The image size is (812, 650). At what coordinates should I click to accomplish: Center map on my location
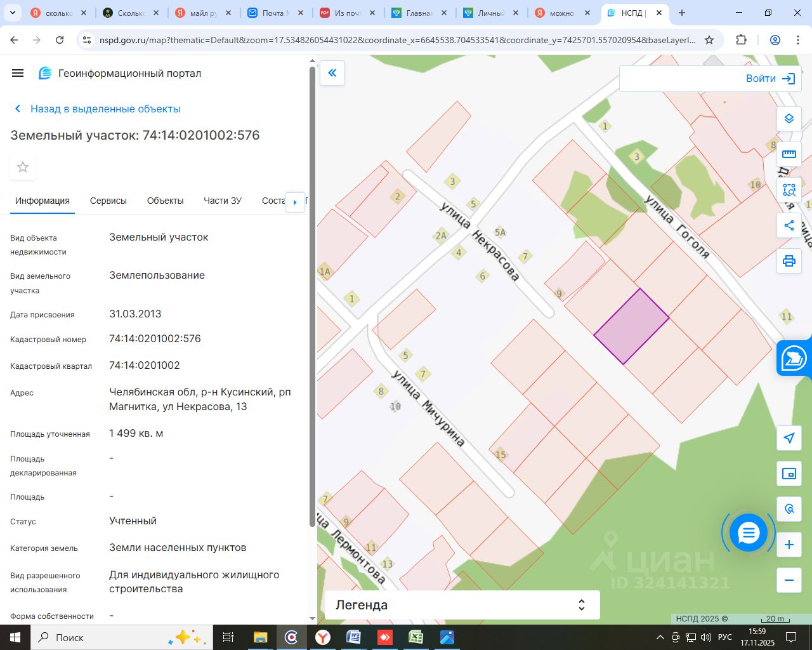click(x=789, y=438)
